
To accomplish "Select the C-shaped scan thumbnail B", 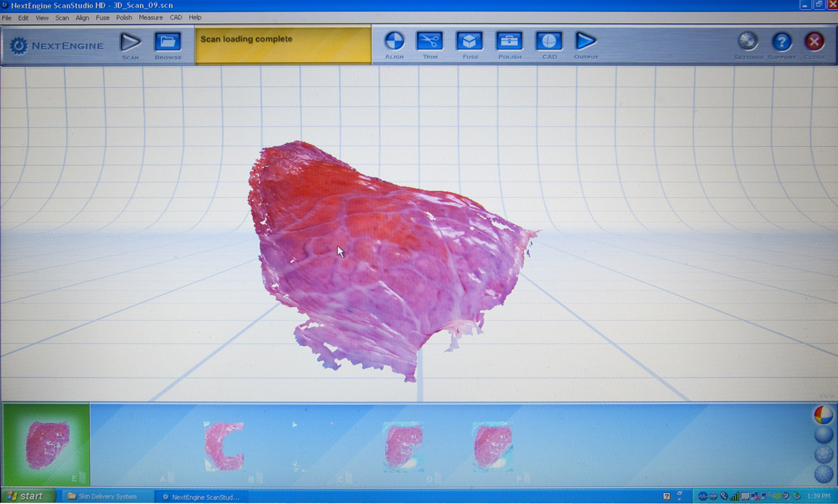I will [x=224, y=445].
